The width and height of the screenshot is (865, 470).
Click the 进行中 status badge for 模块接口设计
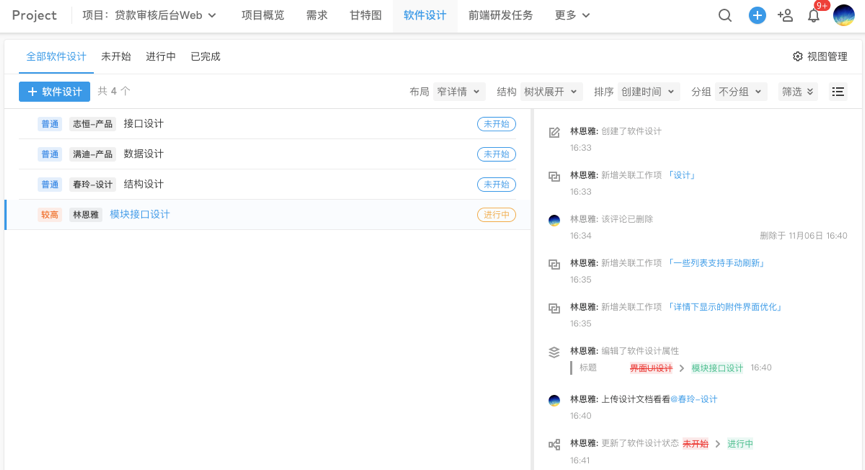tap(496, 215)
